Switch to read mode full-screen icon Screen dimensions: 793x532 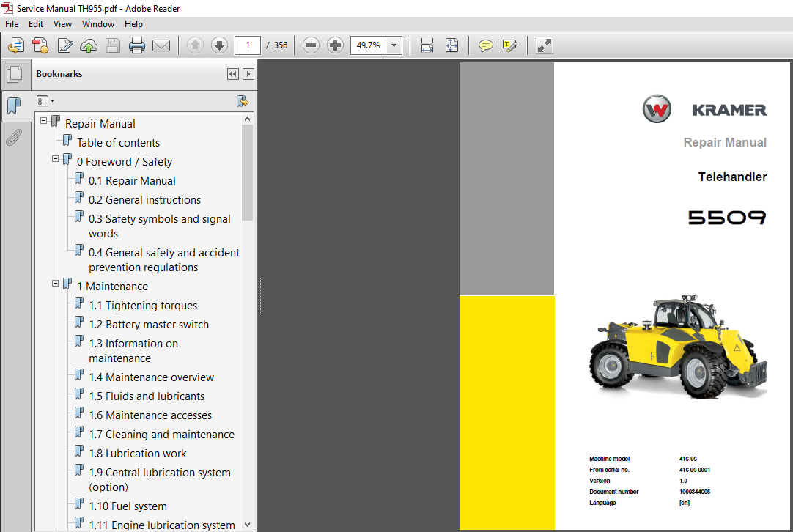click(544, 45)
